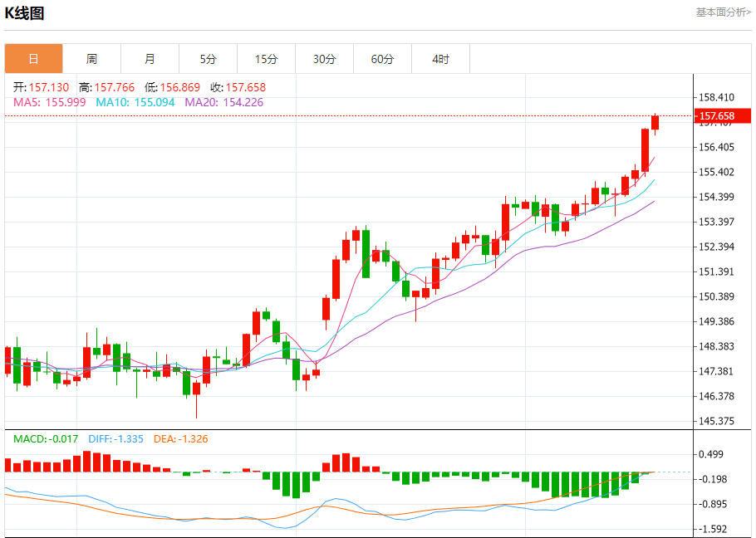Open the 基本面分析 link
The width and height of the screenshot is (756, 538).
click(x=724, y=12)
